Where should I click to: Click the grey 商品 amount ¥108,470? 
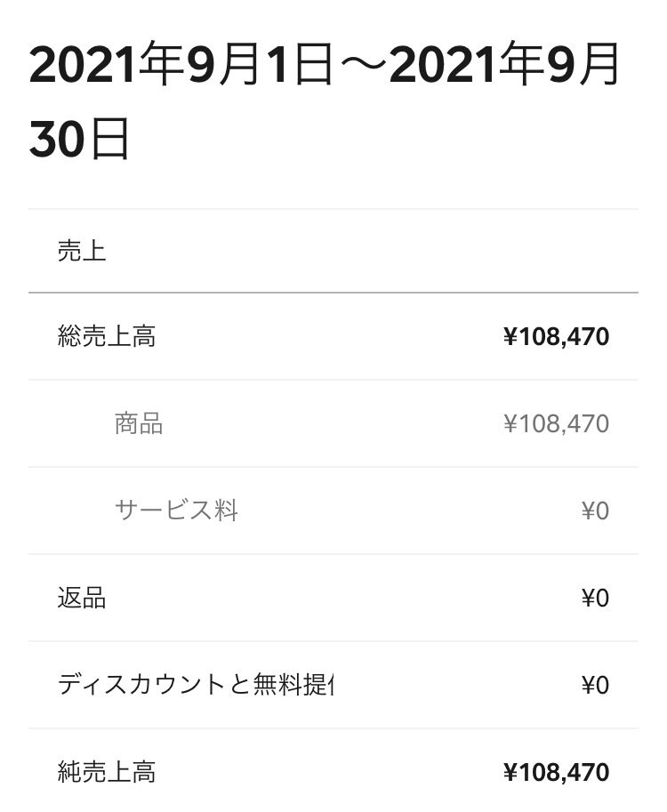pyautogui.click(x=556, y=423)
